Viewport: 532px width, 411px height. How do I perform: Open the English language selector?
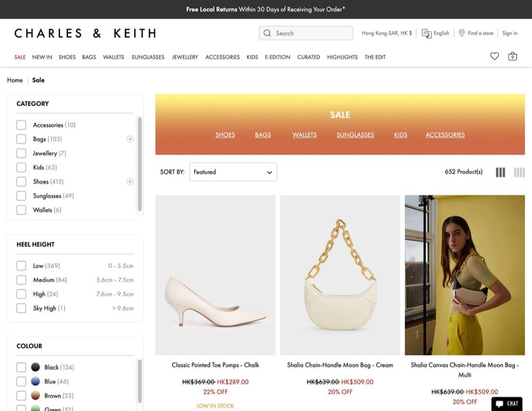(441, 34)
